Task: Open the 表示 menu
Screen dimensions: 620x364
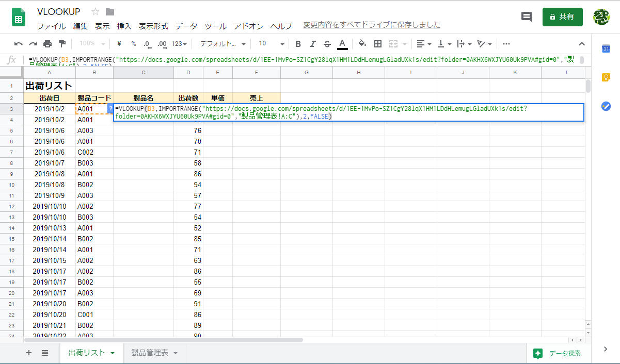Action: tap(102, 26)
